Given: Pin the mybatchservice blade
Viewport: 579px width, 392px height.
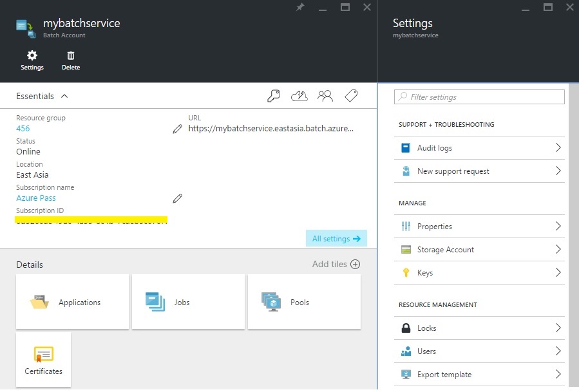Looking at the screenshot, I should click(x=299, y=7).
